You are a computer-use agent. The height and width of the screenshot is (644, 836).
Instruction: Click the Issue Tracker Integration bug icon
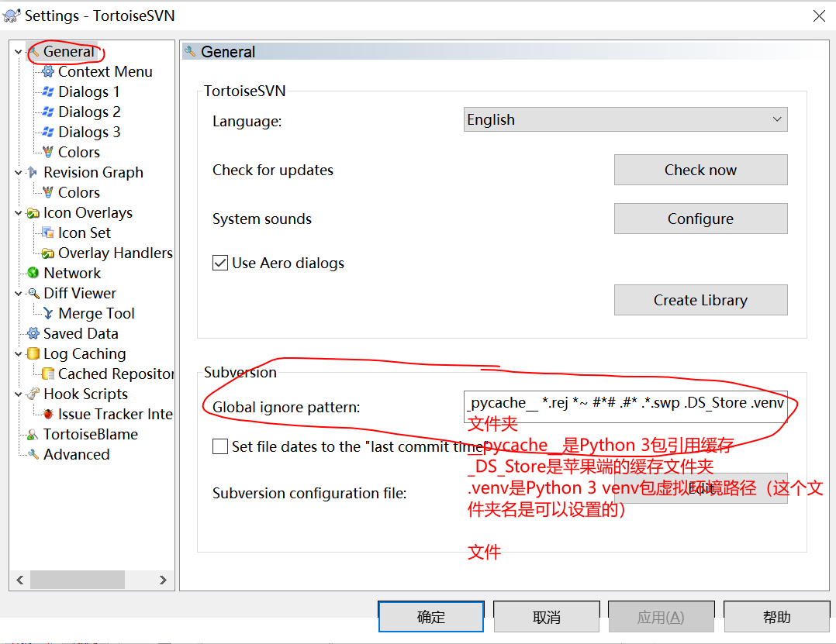[48, 414]
